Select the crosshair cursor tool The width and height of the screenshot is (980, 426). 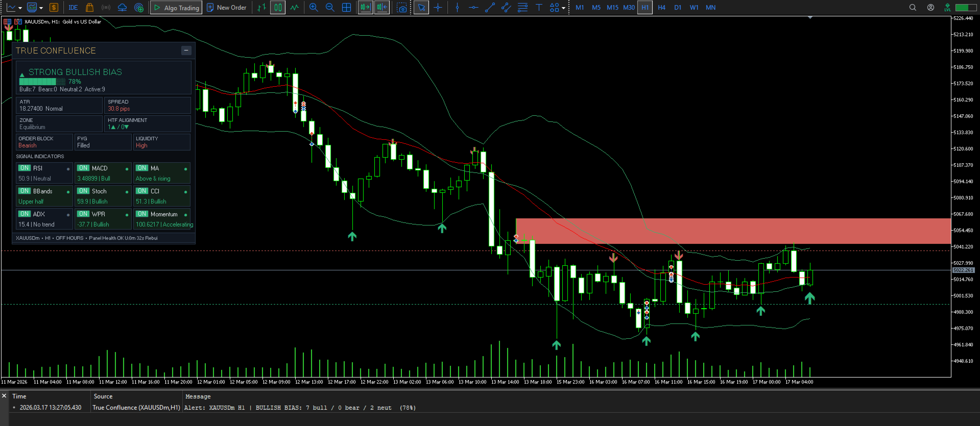click(438, 8)
